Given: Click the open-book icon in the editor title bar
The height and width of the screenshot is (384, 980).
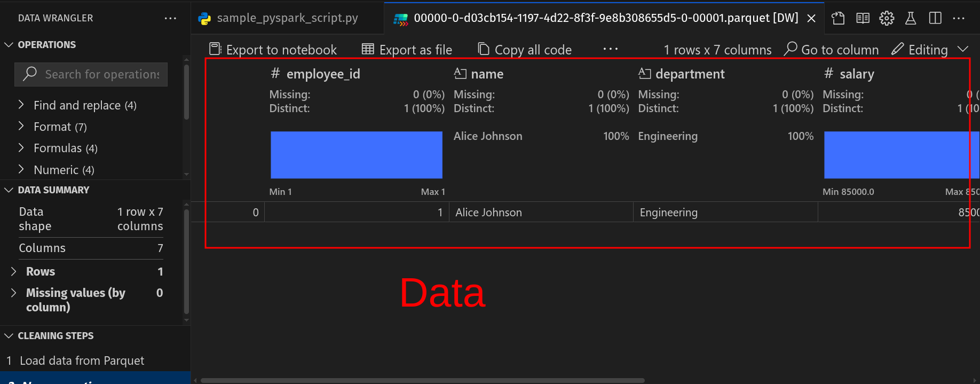Looking at the screenshot, I should [x=863, y=18].
